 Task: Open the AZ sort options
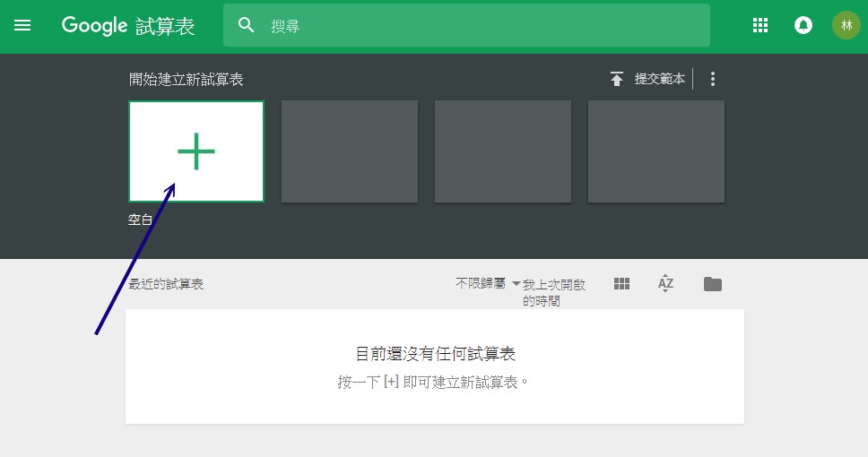point(665,284)
